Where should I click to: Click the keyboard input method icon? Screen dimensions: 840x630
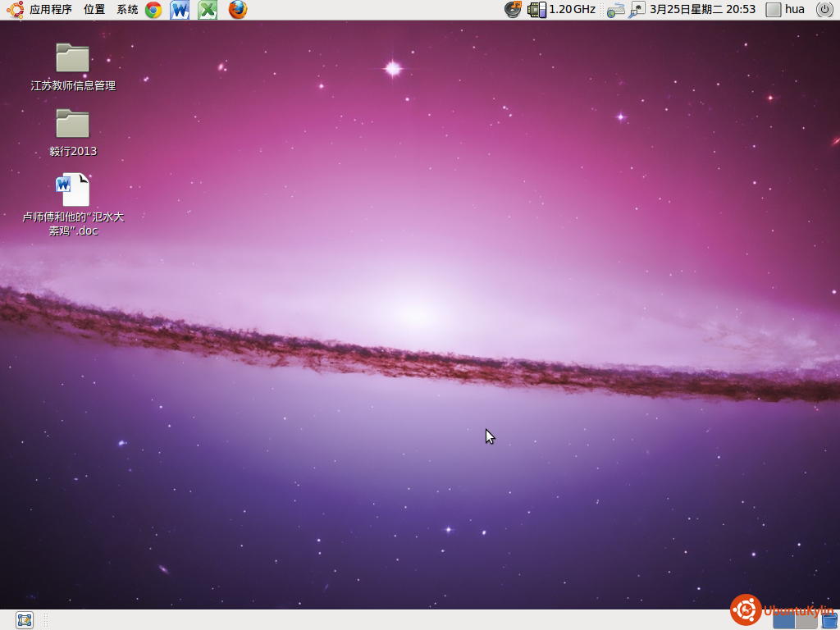[616, 10]
